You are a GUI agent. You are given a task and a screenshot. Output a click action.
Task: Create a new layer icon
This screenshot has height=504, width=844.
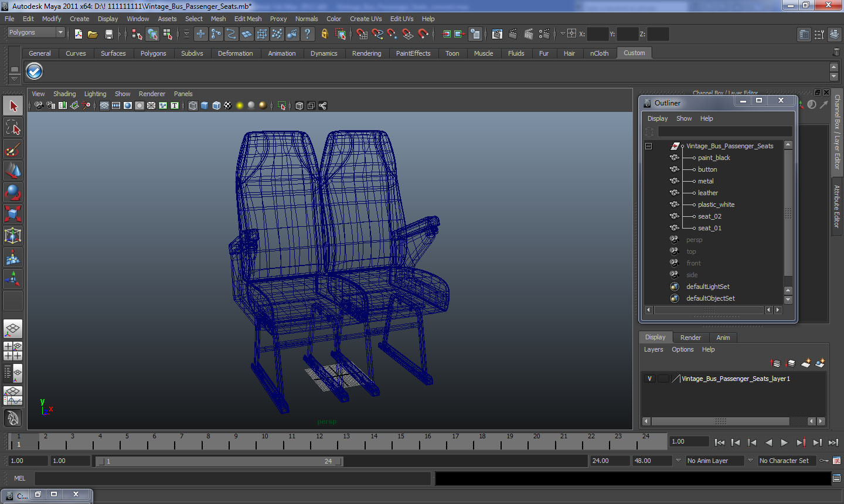[x=806, y=363]
